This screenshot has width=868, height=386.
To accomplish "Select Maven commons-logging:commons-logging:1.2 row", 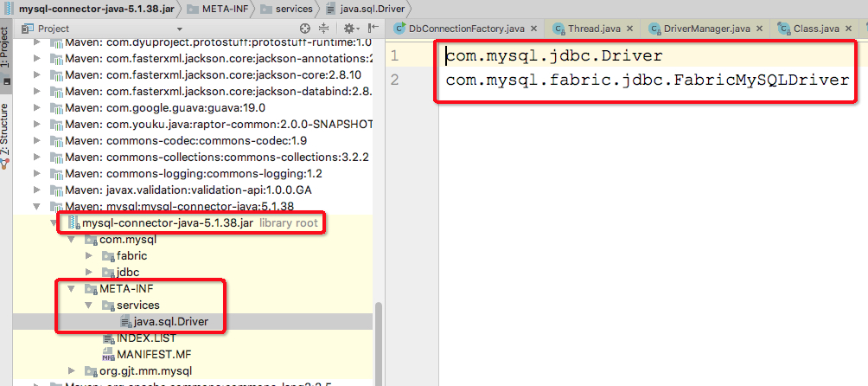I will [193, 173].
